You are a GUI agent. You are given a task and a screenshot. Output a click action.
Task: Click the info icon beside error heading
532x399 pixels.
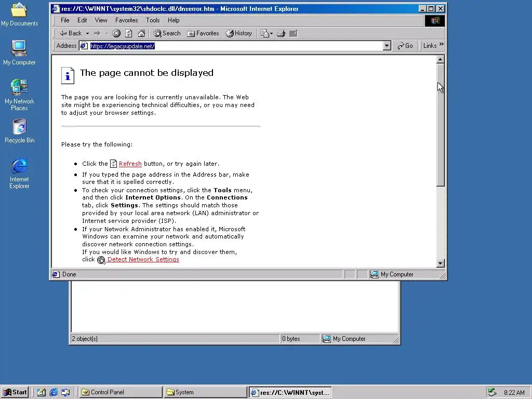(x=68, y=75)
